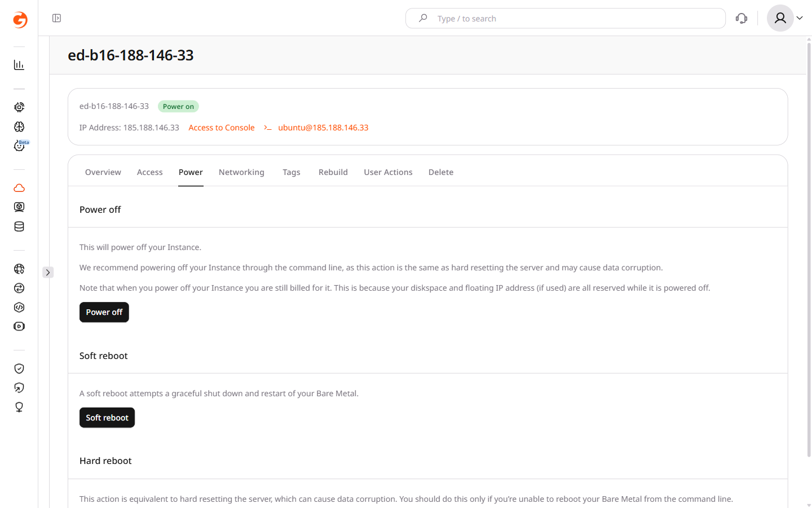This screenshot has height=508, width=812.
Task: Click the instance name in the info card
Action: pos(114,106)
